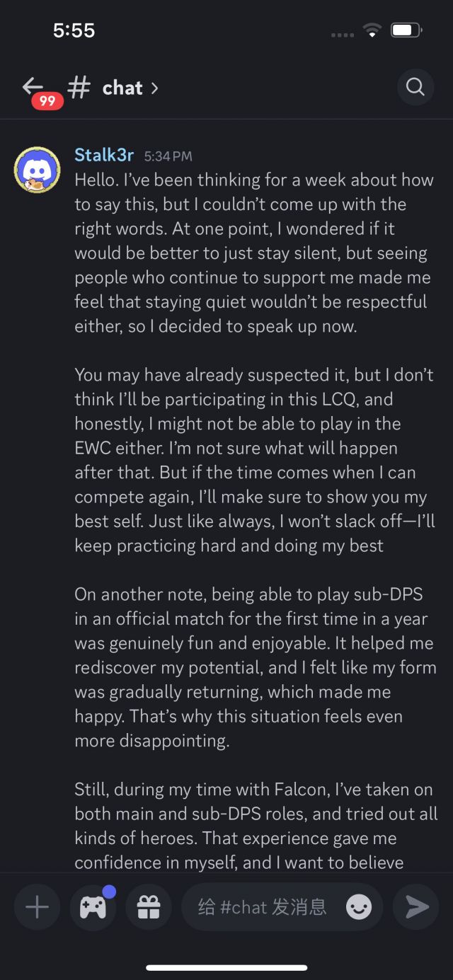Tap the gift icon

149,907
